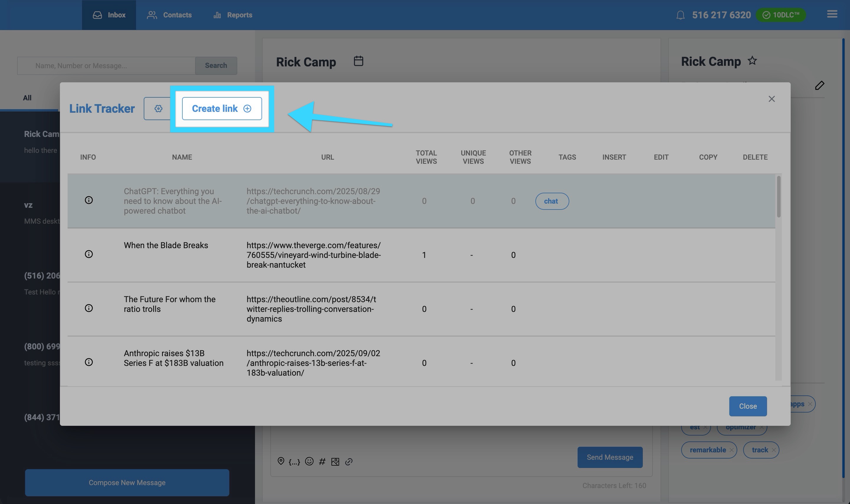Select the When the Blade Breaks link name
This screenshot has height=504, width=850.
(166, 245)
